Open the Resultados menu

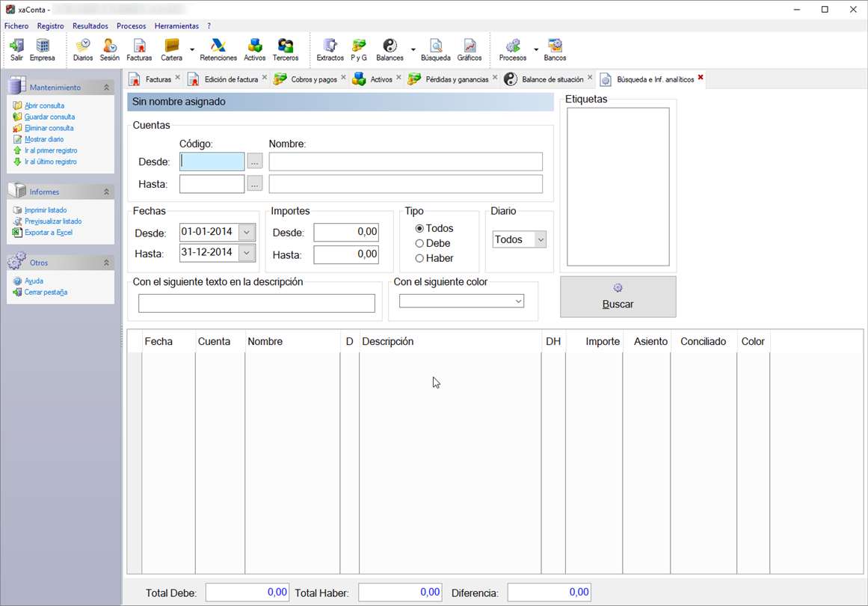pyautogui.click(x=90, y=26)
